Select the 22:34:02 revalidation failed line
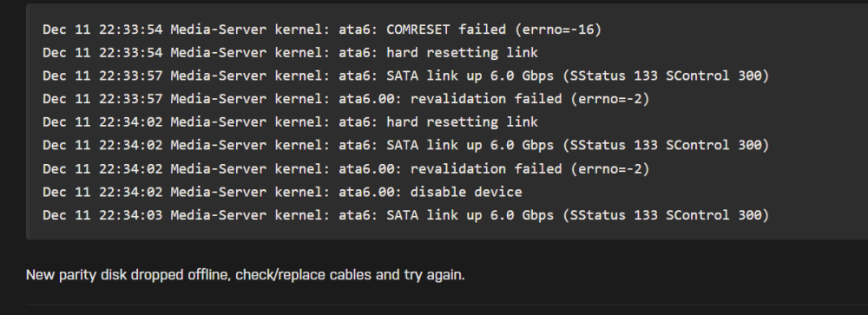Viewport: 868px width, 315px height. point(346,168)
